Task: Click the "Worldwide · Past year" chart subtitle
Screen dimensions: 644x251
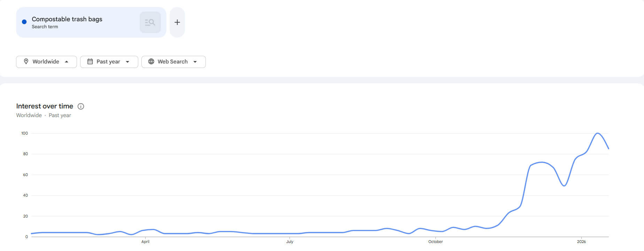Action: coord(44,115)
